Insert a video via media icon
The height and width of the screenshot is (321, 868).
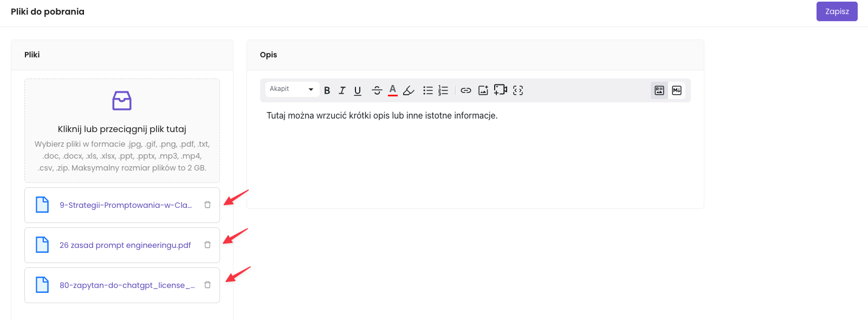tap(501, 90)
